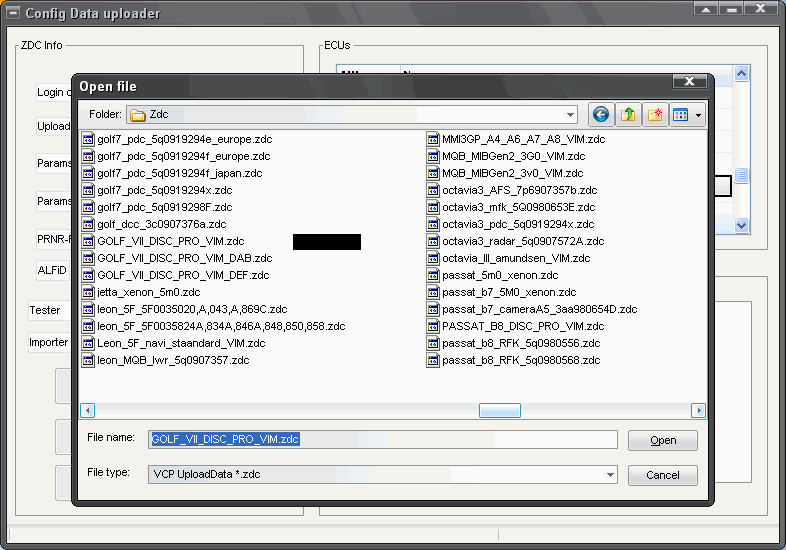Select file passat_5m0_xenon.zdc
Viewport: 786px width, 550px height.
500,276
